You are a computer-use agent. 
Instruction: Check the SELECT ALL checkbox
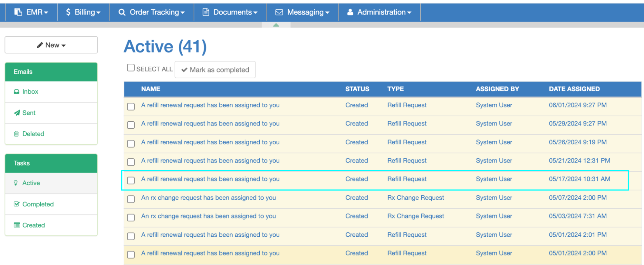[x=130, y=68]
